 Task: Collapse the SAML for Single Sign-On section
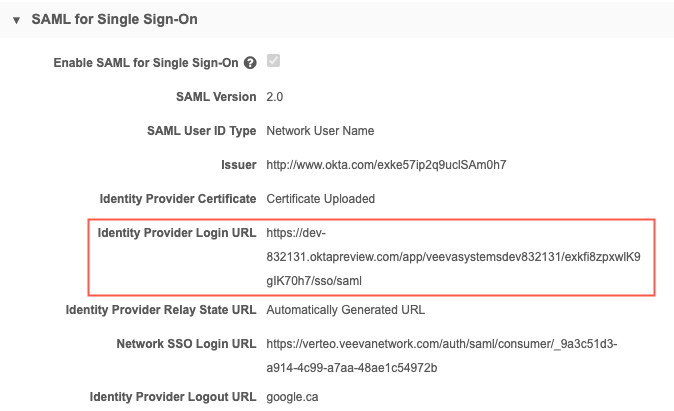click(x=17, y=19)
